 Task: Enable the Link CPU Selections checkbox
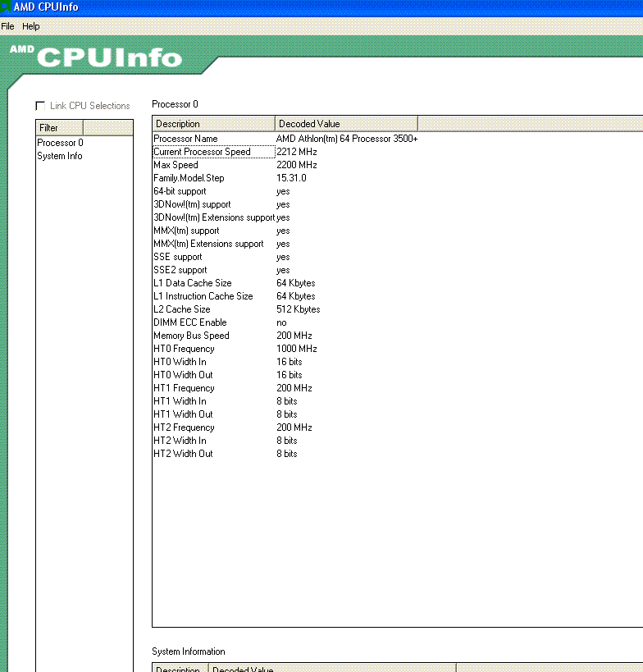40,106
